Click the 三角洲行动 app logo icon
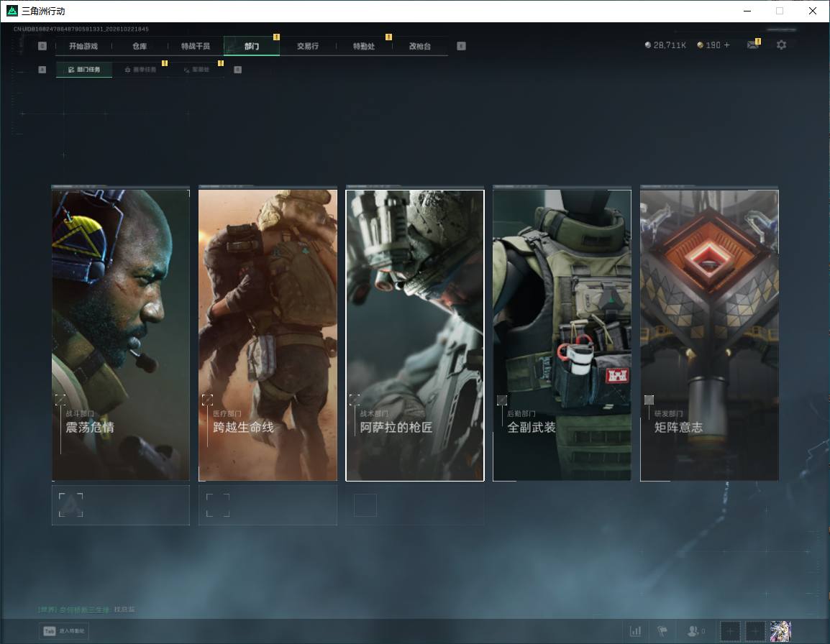 click(12, 11)
